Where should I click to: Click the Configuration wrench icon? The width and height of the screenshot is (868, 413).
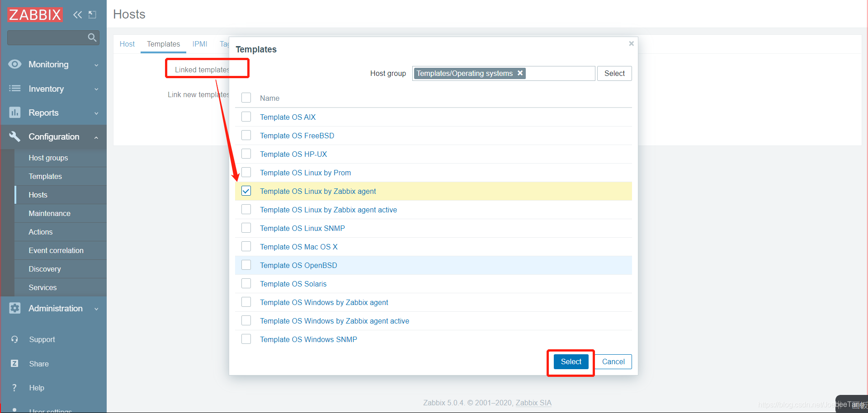pos(15,136)
